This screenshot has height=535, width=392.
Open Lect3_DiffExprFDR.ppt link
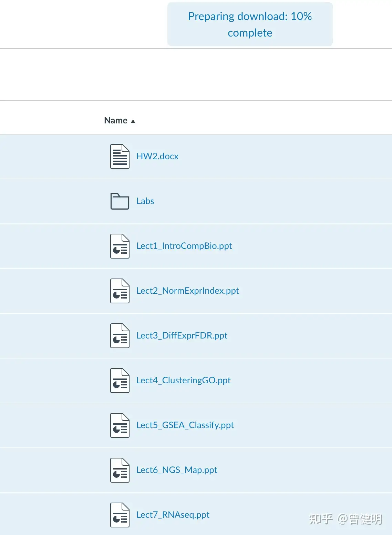[182, 335]
